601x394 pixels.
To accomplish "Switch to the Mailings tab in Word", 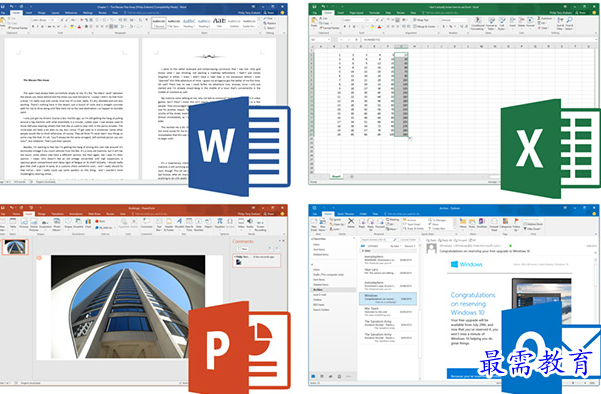I will 88,13.
